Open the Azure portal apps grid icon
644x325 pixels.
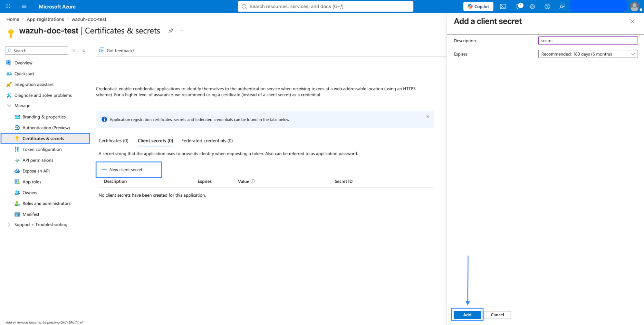click(x=8, y=6)
